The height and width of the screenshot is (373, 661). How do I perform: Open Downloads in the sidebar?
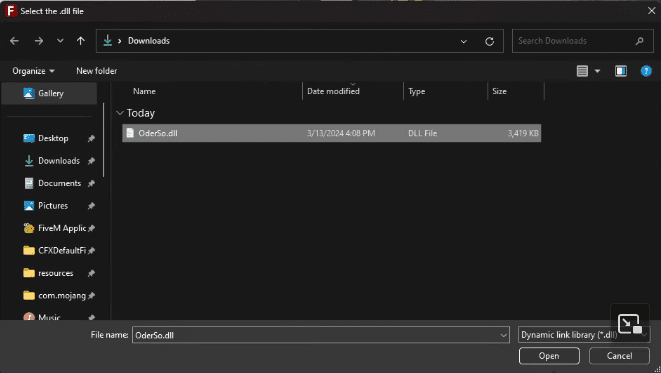(59, 161)
